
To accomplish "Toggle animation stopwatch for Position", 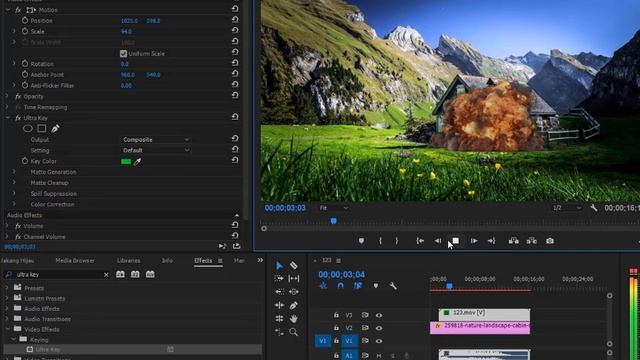I will (x=25, y=20).
